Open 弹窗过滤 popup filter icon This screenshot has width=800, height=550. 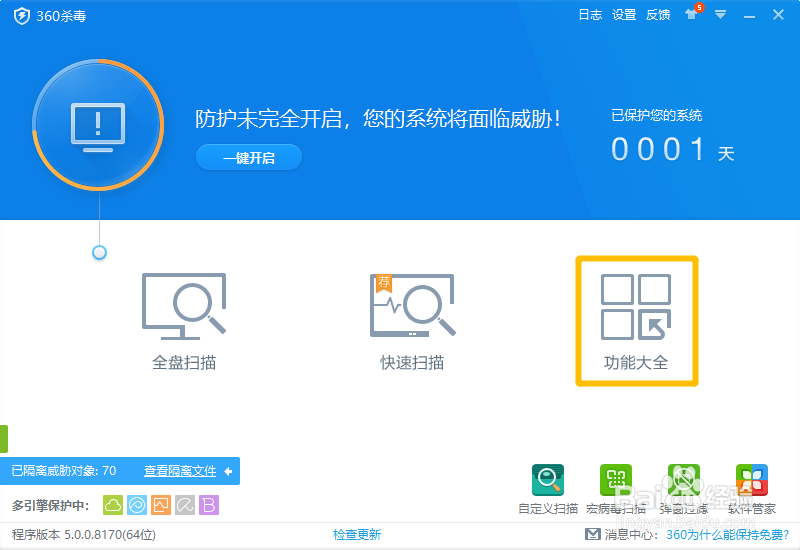tap(684, 480)
